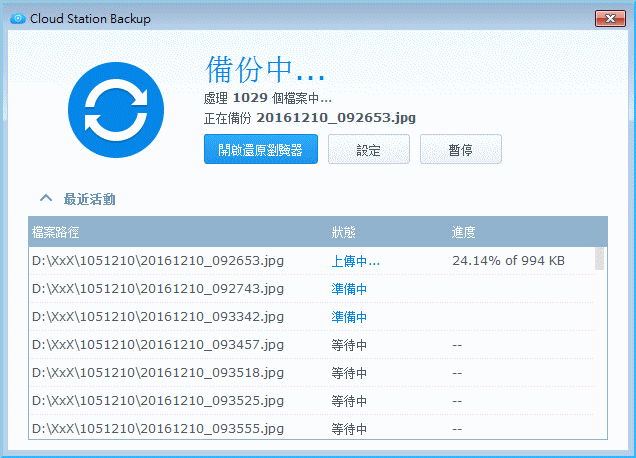Select row 20161210_093457.jpg in activity list
This screenshot has width=636, height=458.
[x=312, y=345]
